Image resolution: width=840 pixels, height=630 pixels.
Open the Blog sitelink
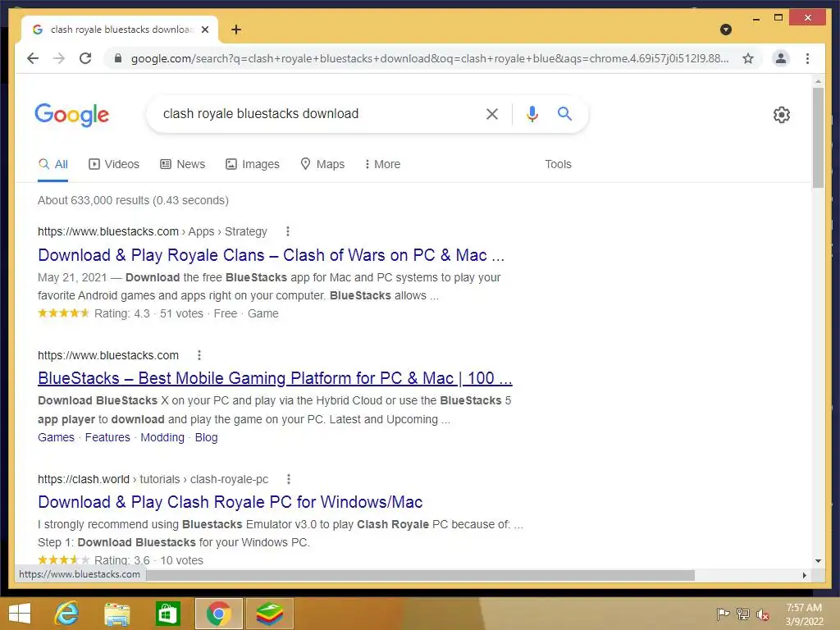coord(206,437)
